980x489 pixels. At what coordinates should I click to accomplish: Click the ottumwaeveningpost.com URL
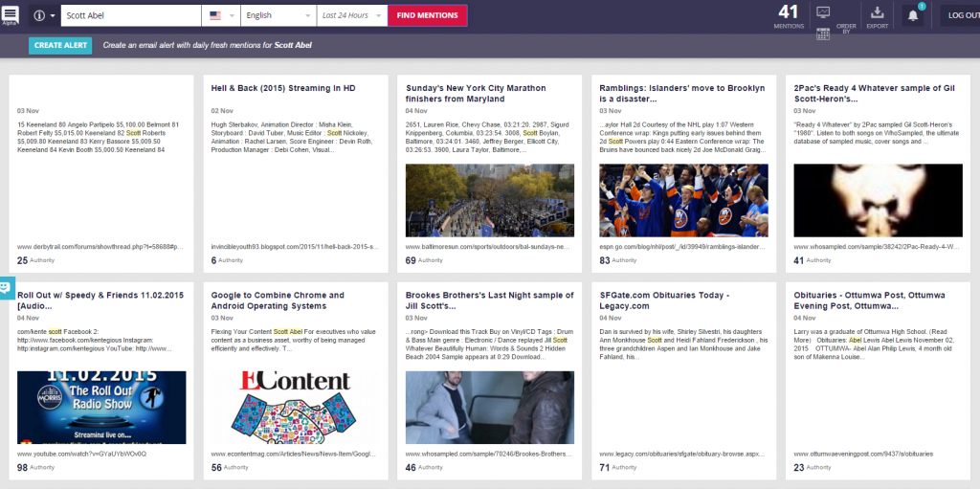[863, 454]
